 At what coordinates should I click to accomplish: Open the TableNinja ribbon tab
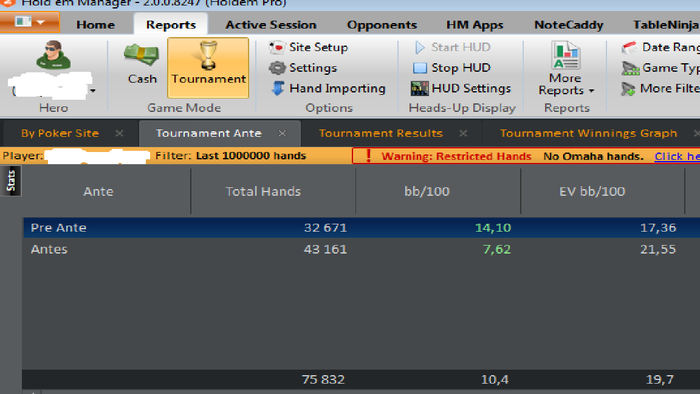(x=665, y=25)
